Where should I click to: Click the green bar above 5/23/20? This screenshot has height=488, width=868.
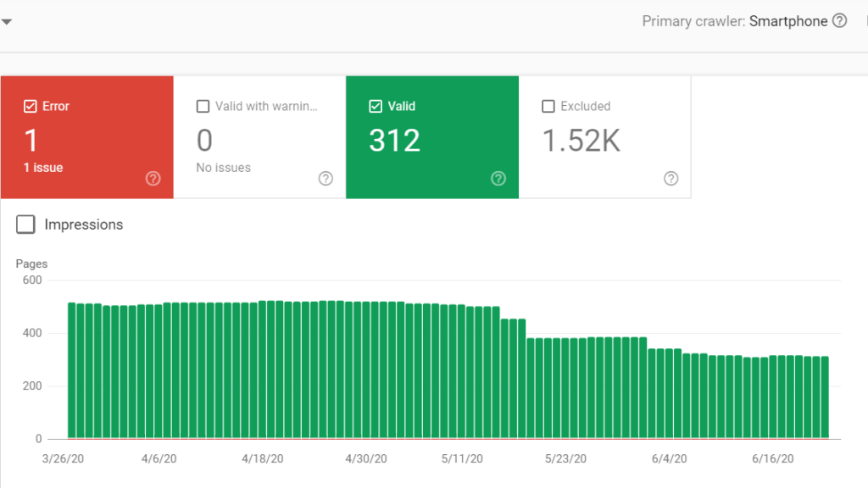point(565,388)
